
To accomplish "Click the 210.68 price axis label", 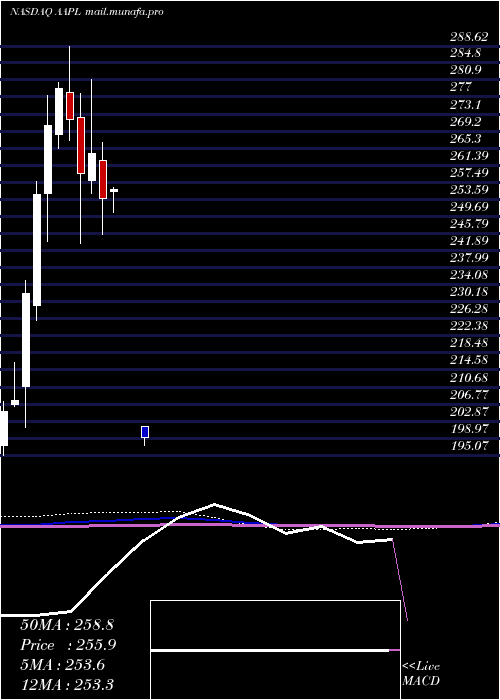I will (469, 378).
